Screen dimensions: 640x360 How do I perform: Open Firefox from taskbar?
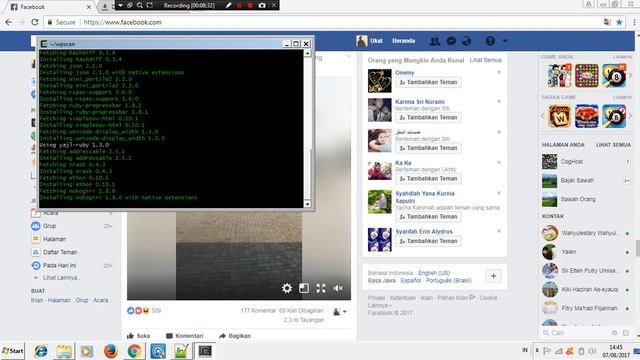(111, 351)
